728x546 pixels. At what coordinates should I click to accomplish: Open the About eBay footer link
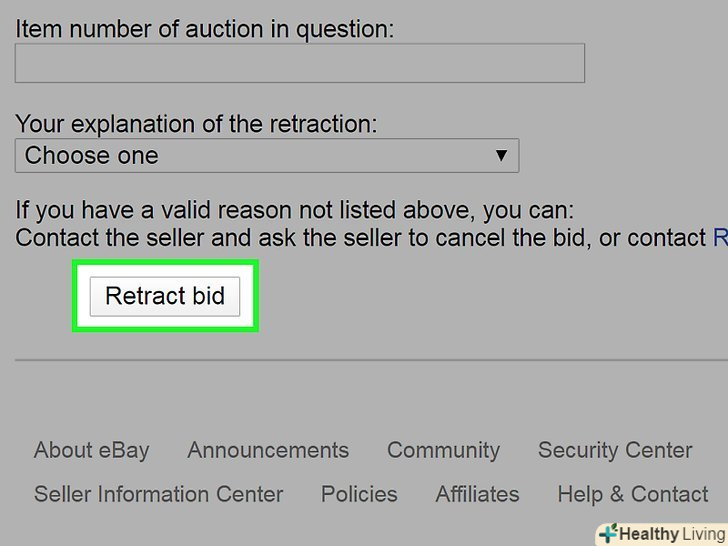[91, 450]
